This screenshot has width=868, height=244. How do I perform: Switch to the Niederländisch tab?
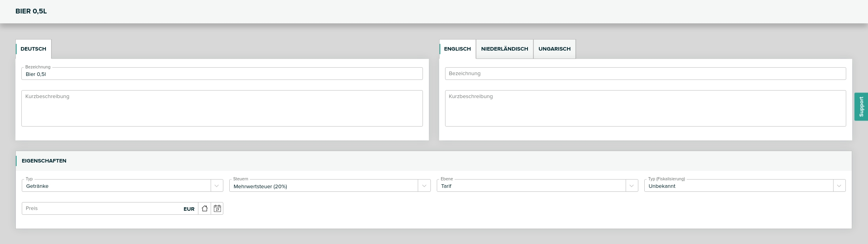pos(504,49)
